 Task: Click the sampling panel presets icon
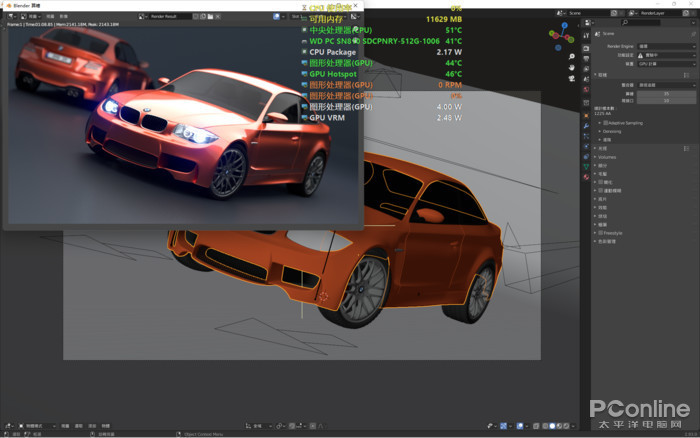686,75
